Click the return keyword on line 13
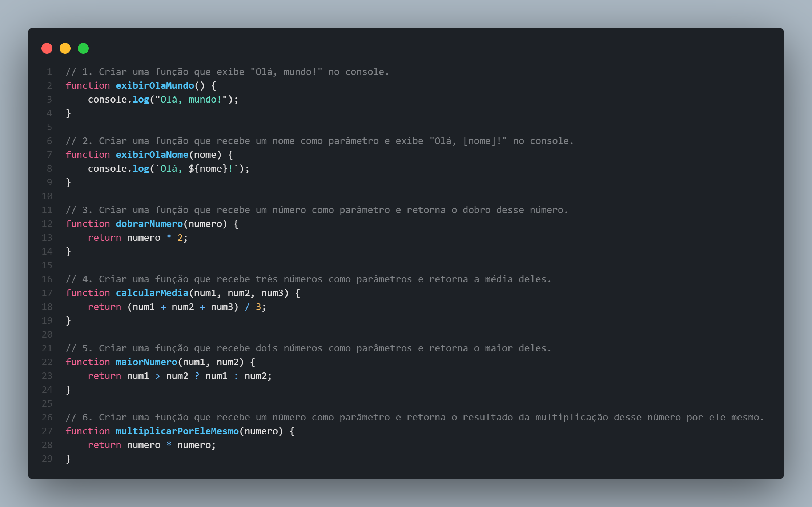The width and height of the screenshot is (812, 507). pyautogui.click(x=104, y=237)
